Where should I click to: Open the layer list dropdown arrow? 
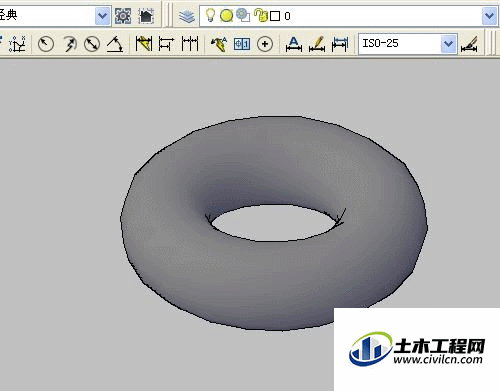pos(489,16)
